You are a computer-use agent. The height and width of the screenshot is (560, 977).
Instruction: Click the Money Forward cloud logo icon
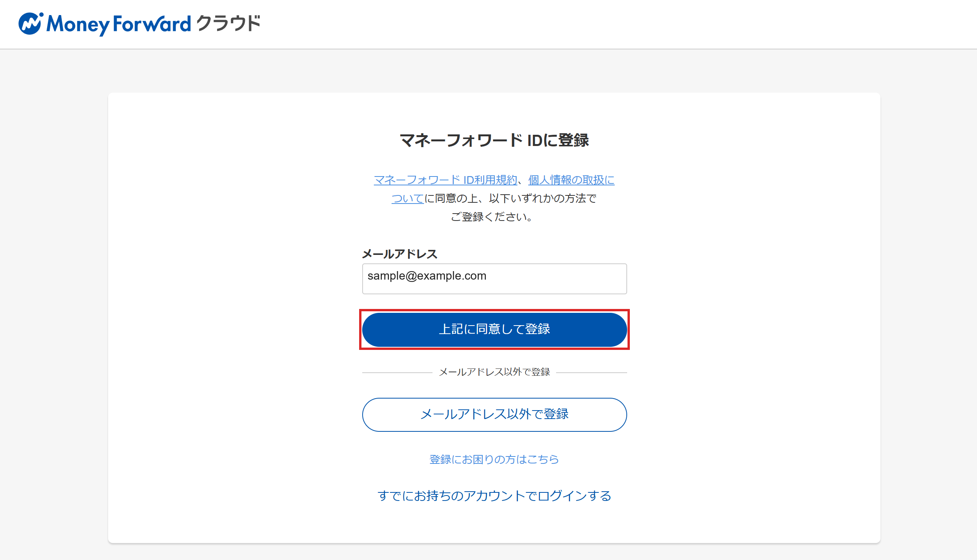click(x=31, y=24)
